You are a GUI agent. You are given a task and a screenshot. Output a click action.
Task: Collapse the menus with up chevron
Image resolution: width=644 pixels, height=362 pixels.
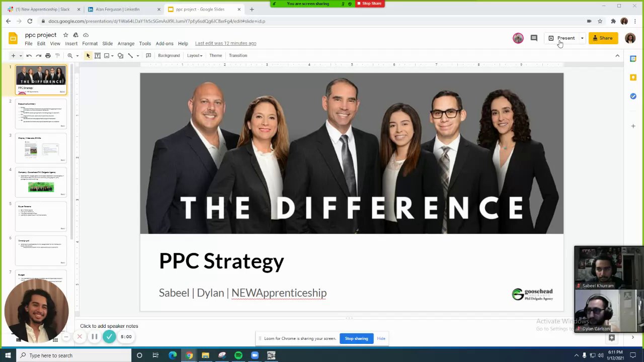point(617,55)
